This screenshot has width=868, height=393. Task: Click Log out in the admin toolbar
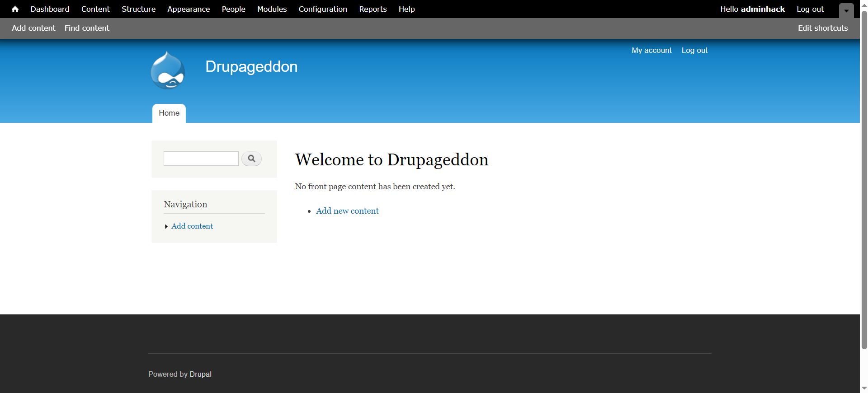810,9
